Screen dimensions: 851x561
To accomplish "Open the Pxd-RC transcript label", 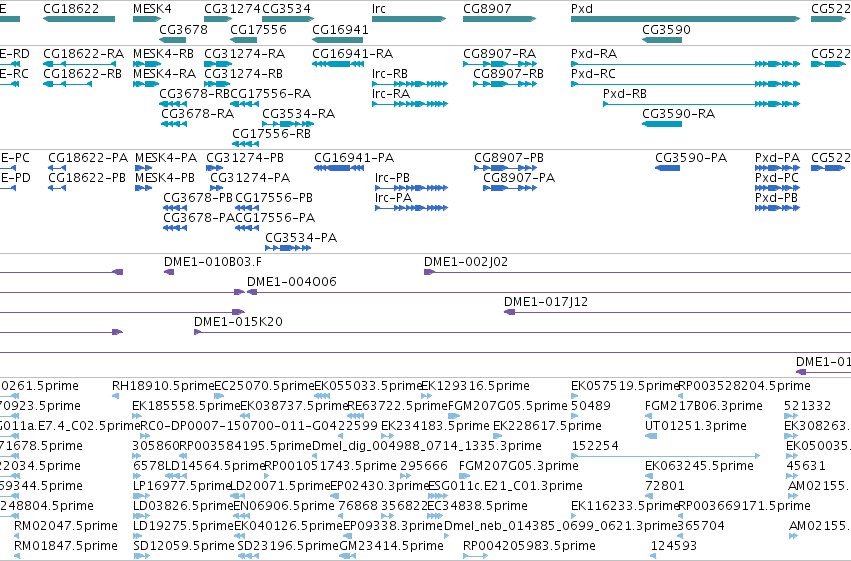I will pyautogui.click(x=593, y=74).
